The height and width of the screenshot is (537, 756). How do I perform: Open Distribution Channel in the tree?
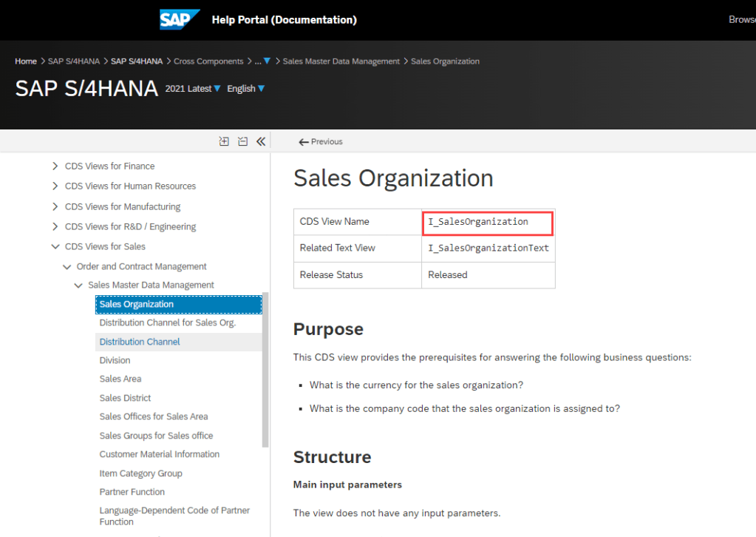pyautogui.click(x=140, y=342)
